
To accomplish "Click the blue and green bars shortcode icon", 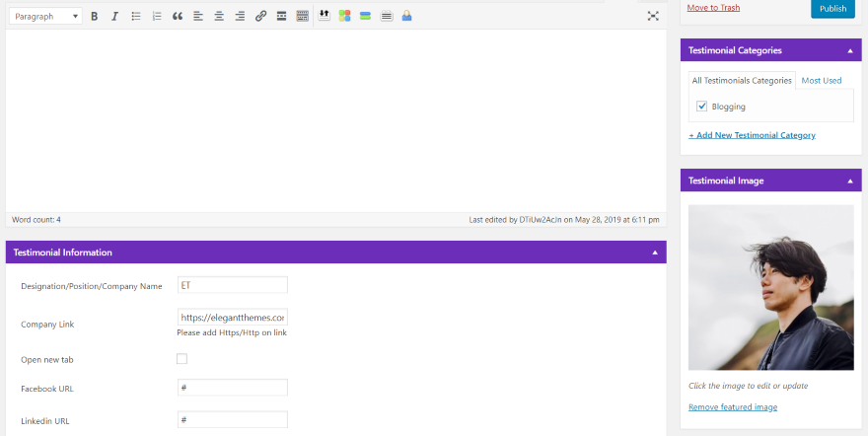I will 365,16.
